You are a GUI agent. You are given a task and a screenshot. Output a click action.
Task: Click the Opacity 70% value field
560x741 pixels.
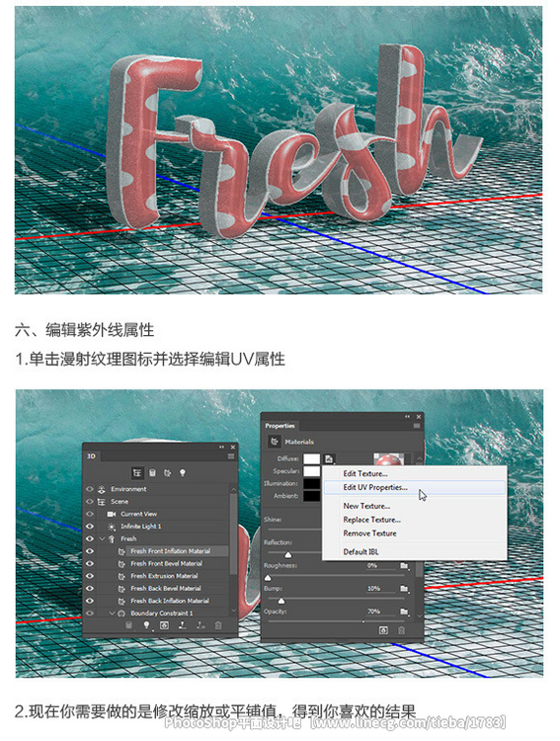(x=380, y=612)
